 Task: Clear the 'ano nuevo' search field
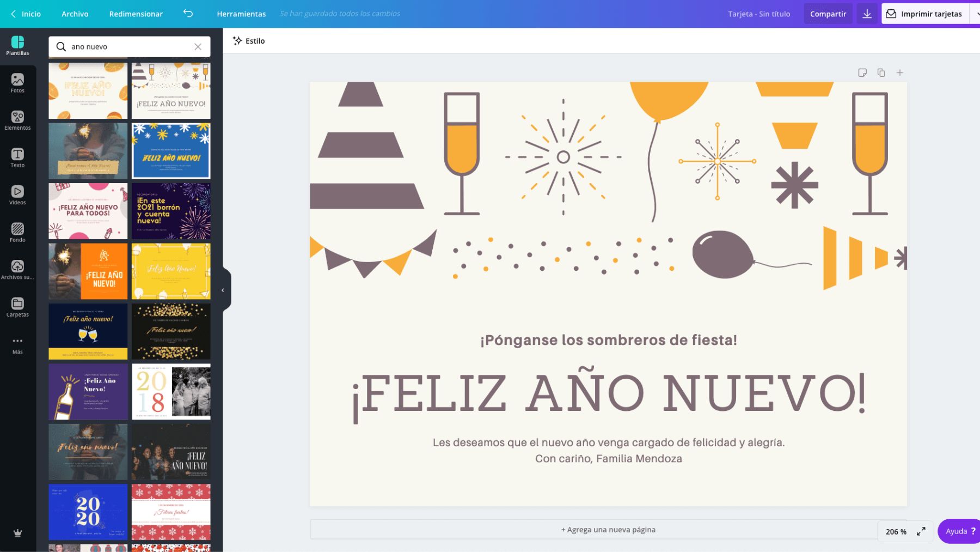(198, 47)
